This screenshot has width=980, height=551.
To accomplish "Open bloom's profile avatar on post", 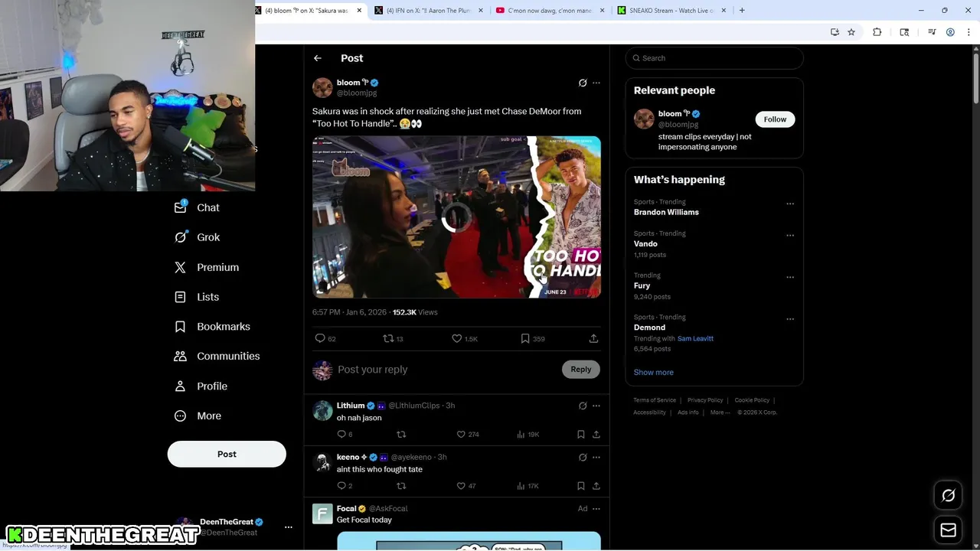I will [322, 87].
